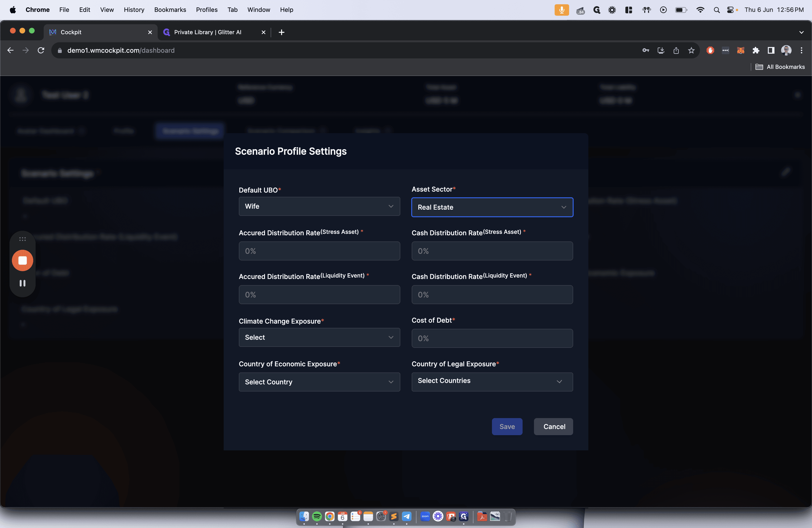Open the Apple menu
Screen dimensions: 812x528
click(13, 9)
